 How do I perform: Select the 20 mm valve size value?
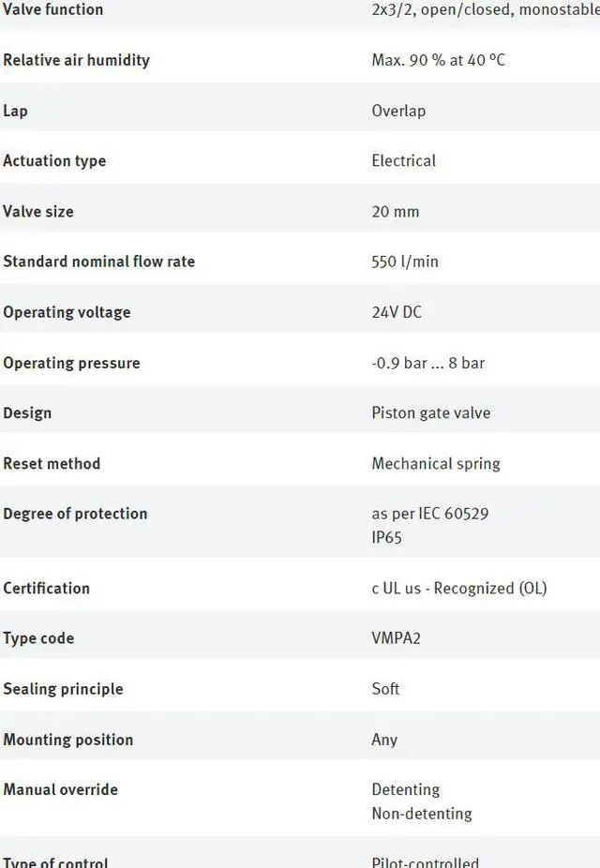[395, 212]
